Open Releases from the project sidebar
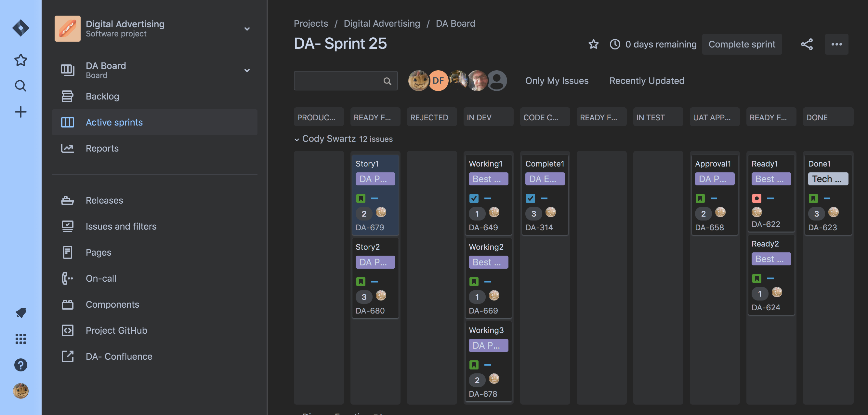The height and width of the screenshot is (415, 868). (104, 200)
